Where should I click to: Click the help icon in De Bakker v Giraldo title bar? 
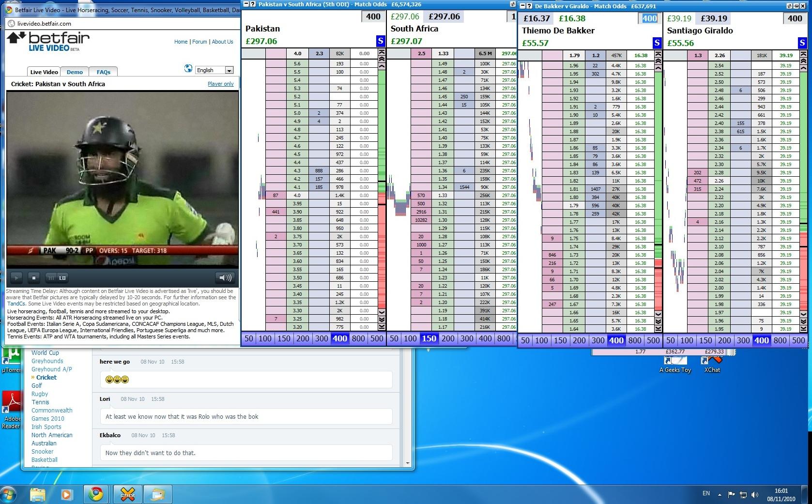click(529, 6)
